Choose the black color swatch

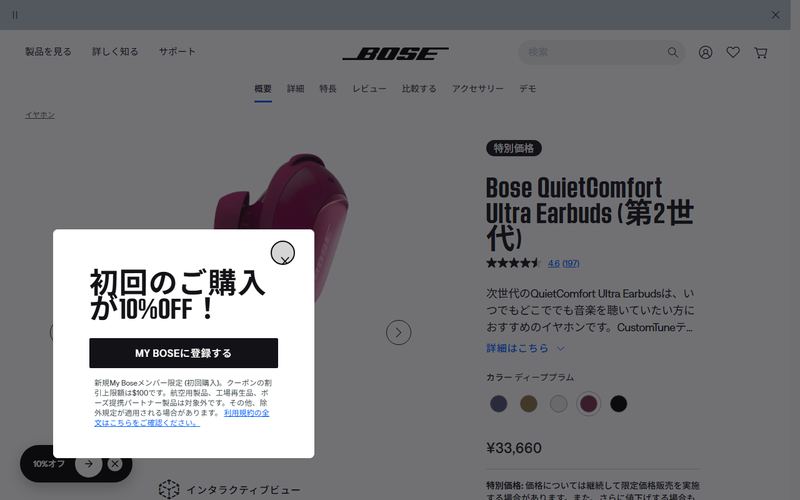(x=618, y=404)
